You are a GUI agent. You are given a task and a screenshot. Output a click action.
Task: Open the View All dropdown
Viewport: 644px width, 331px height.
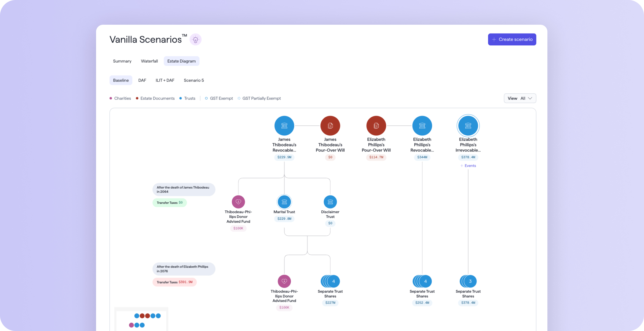tap(520, 98)
